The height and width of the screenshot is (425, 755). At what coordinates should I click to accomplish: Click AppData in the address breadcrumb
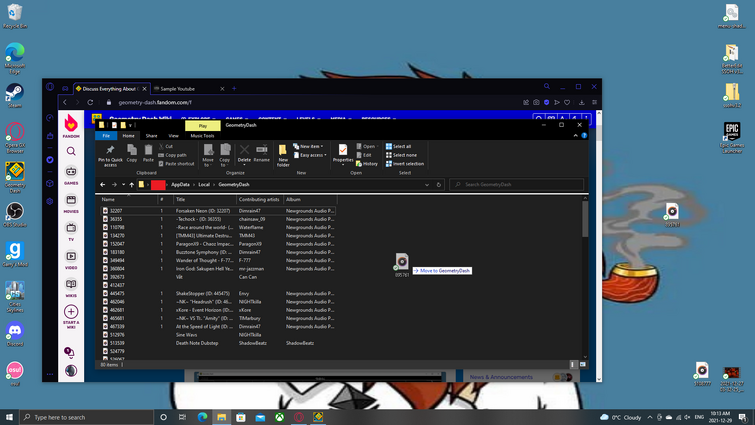[x=180, y=184]
